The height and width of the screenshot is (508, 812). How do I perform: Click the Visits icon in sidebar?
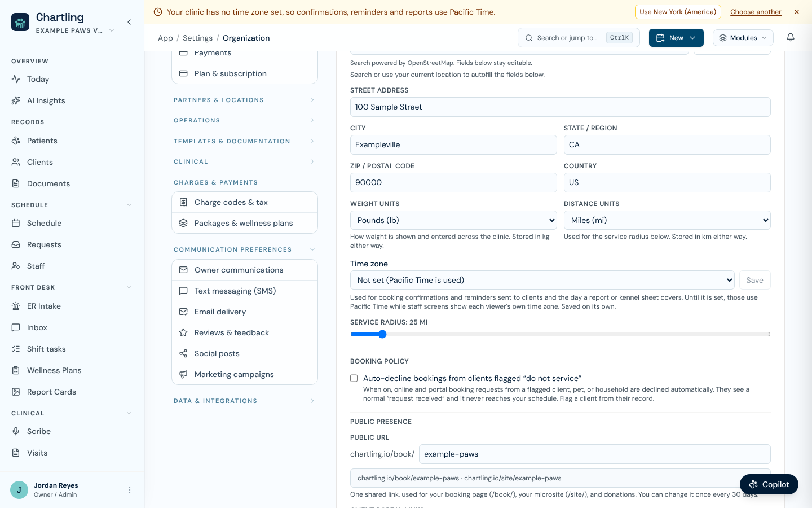(x=16, y=453)
